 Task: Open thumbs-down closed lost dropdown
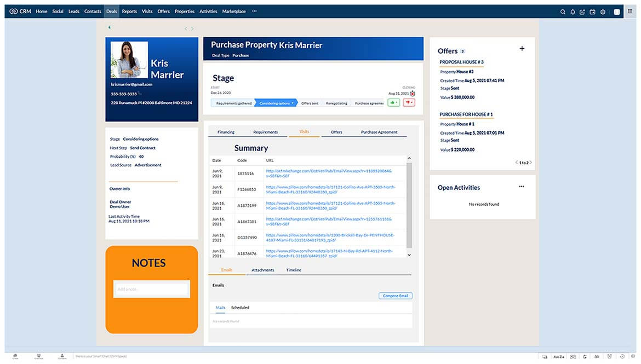click(x=409, y=102)
